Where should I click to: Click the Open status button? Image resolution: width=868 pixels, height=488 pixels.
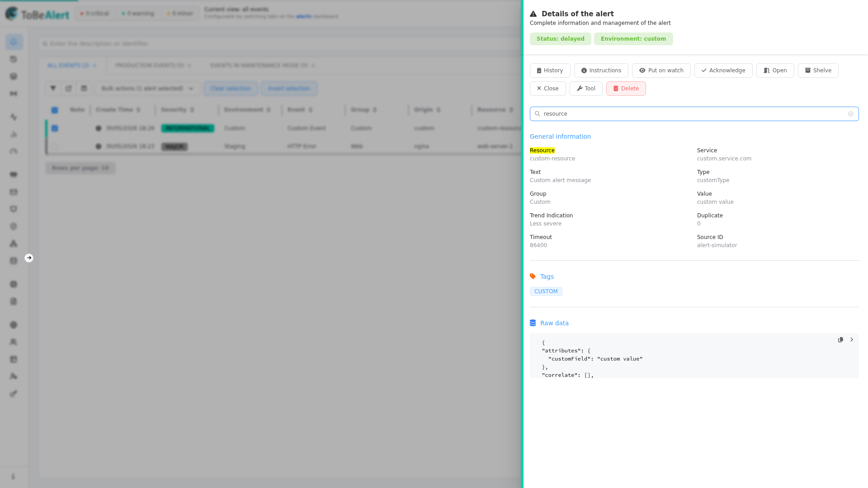click(775, 70)
